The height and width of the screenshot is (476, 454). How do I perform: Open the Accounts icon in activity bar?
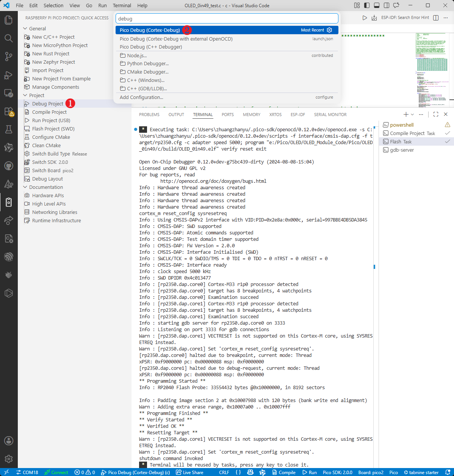click(x=9, y=441)
